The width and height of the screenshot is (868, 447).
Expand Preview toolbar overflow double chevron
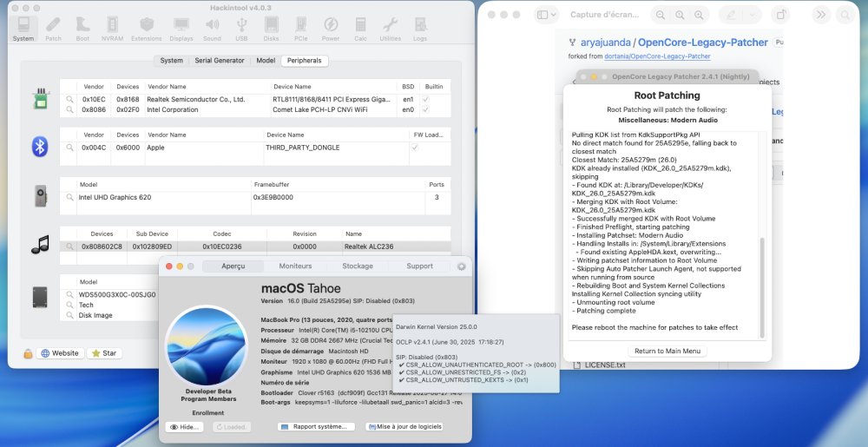(821, 15)
